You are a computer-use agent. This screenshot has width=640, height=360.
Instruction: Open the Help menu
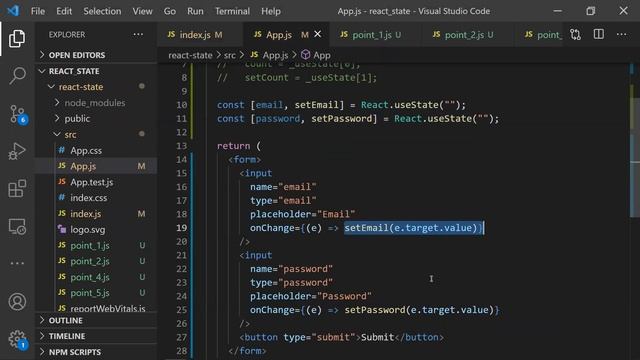(271, 11)
